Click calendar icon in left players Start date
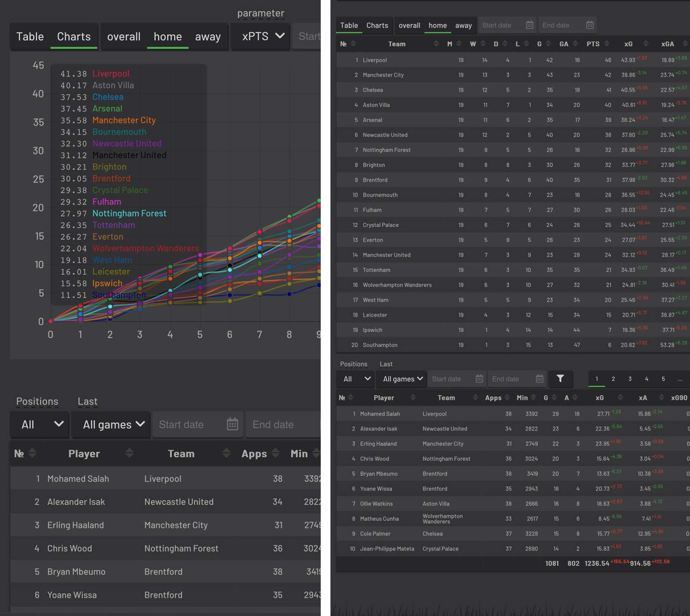 [x=232, y=425]
